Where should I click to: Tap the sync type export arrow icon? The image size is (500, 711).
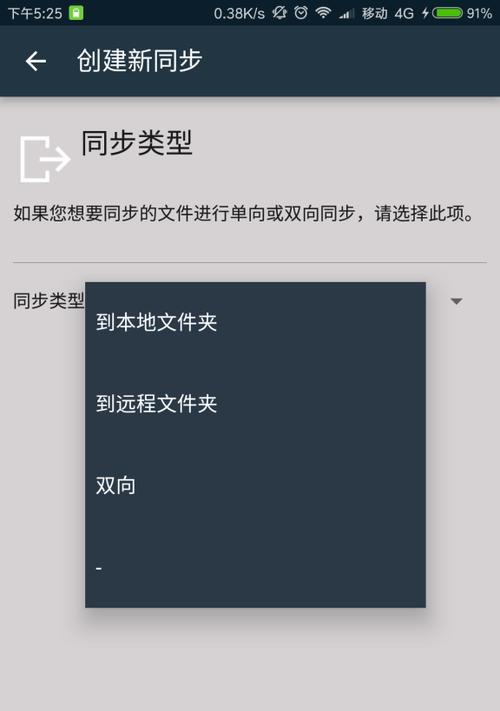tap(45, 159)
